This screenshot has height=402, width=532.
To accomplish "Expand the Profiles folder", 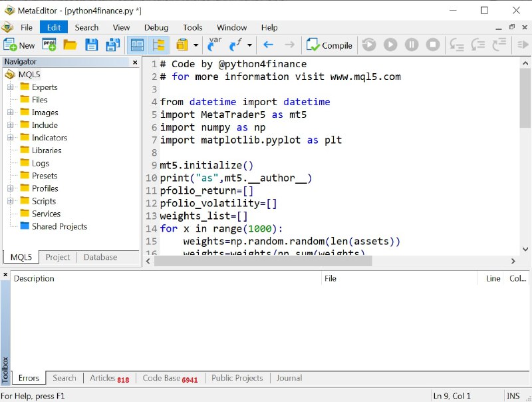I will [x=11, y=188].
